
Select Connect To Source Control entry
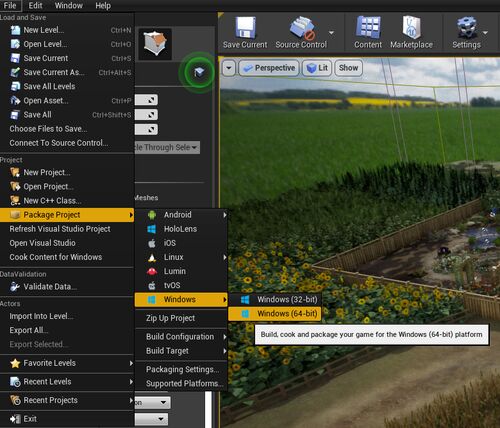point(67,143)
